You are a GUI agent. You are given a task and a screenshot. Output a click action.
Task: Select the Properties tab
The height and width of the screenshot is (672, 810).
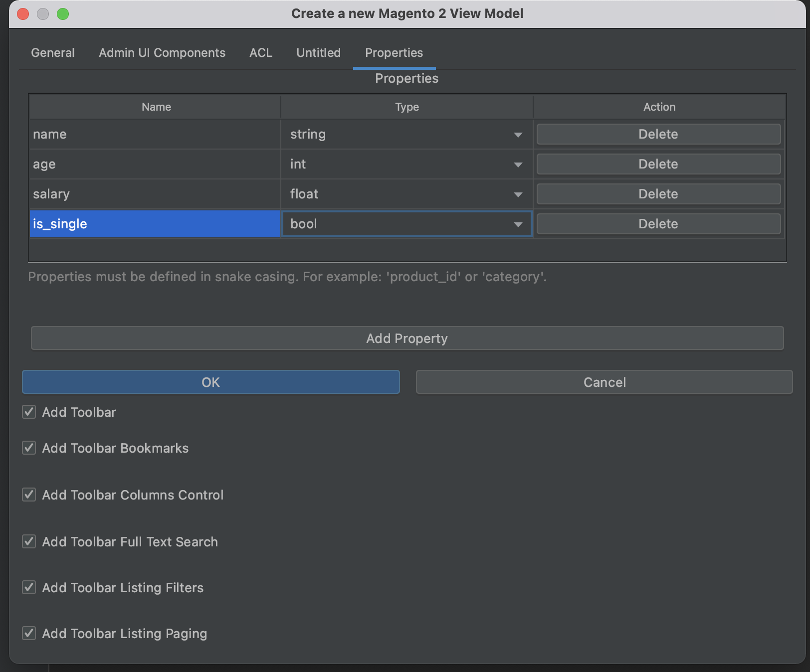[x=394, y=53]
